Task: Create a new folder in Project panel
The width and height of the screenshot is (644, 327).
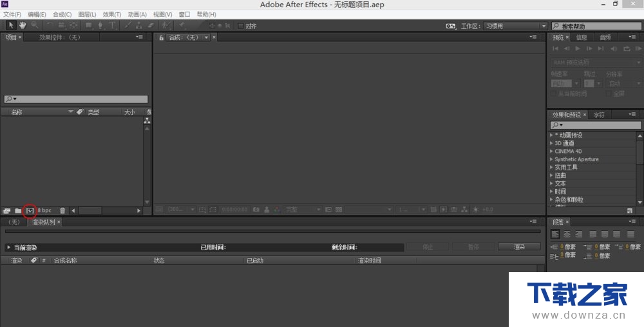Action: [x=18, y=211]
